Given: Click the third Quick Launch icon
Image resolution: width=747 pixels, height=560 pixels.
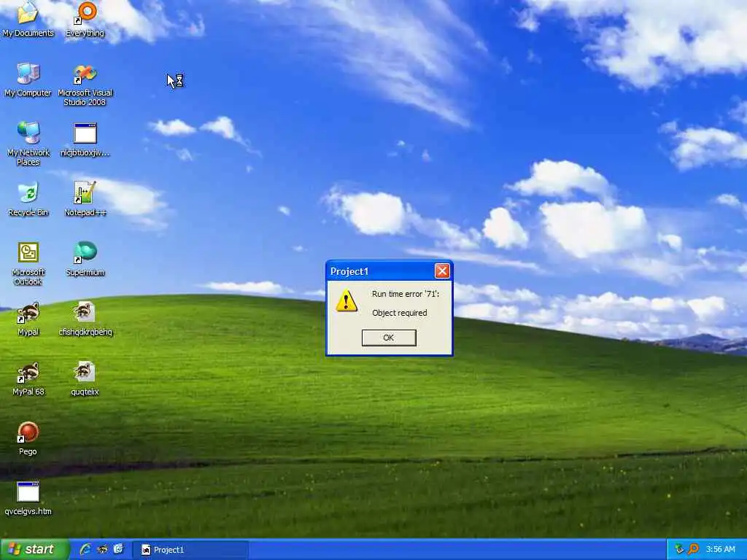Looking at the screenshot, I should click(x=118, y=550).
